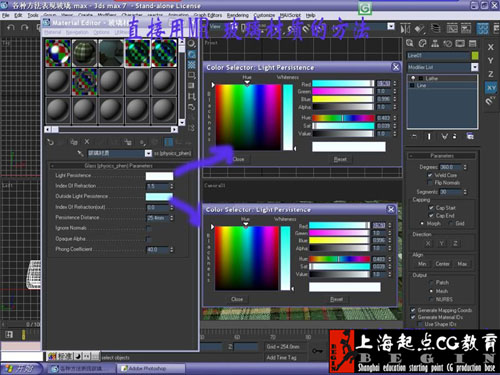Viewport: 500px width, 375px height.
Task: Toggle Cap End checkbox
Action: click(x=431, y=216)
